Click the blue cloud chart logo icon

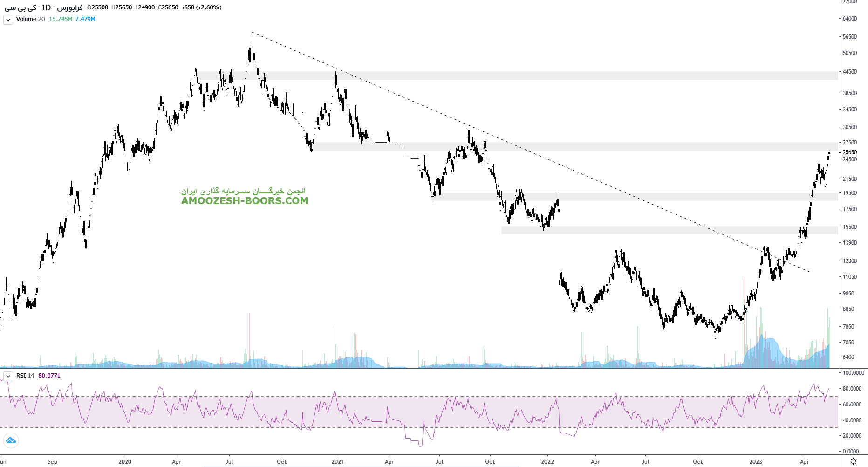[10, 440]
